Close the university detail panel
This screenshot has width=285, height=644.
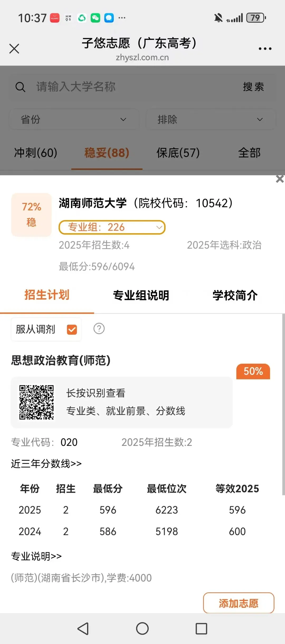(279, 179)
